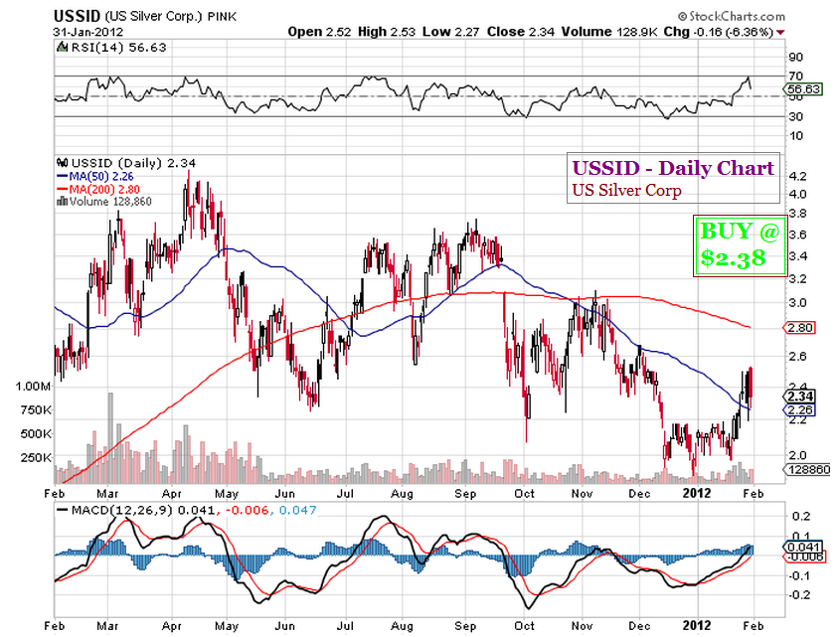Click 'Dec' on the MACD panel date axis
The width and height of the screenshot is (840, 637).
tap(638, 626)
